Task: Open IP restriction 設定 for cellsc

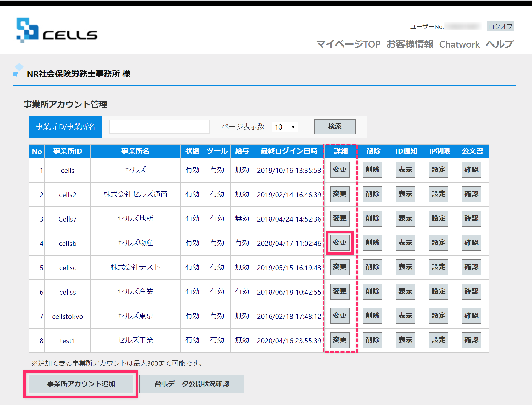Action: click(438, 267)
